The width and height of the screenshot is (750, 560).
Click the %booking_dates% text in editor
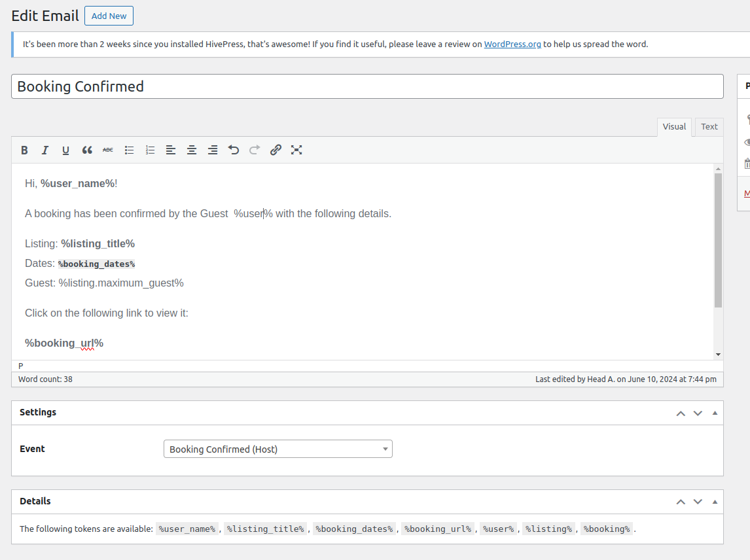(97, 264)
